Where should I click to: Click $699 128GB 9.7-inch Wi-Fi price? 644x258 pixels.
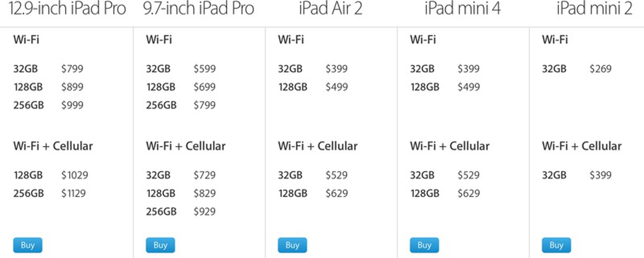pos(204,87)
